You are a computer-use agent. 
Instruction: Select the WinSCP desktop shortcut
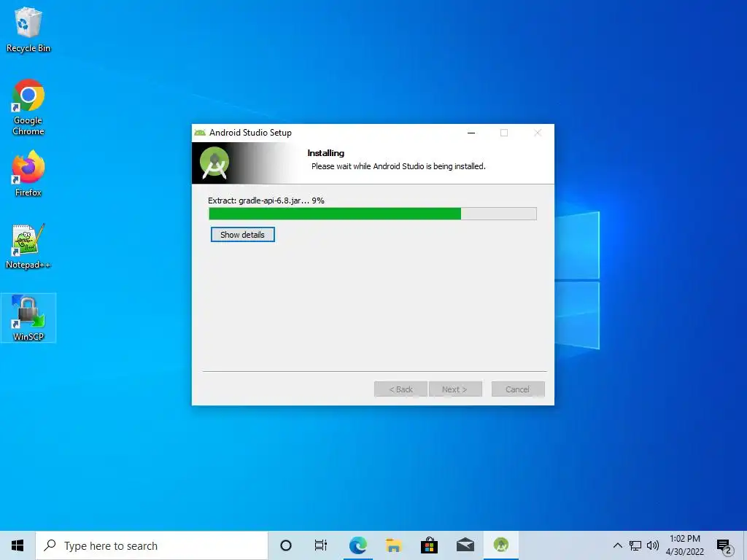click(x=28, y=318)
